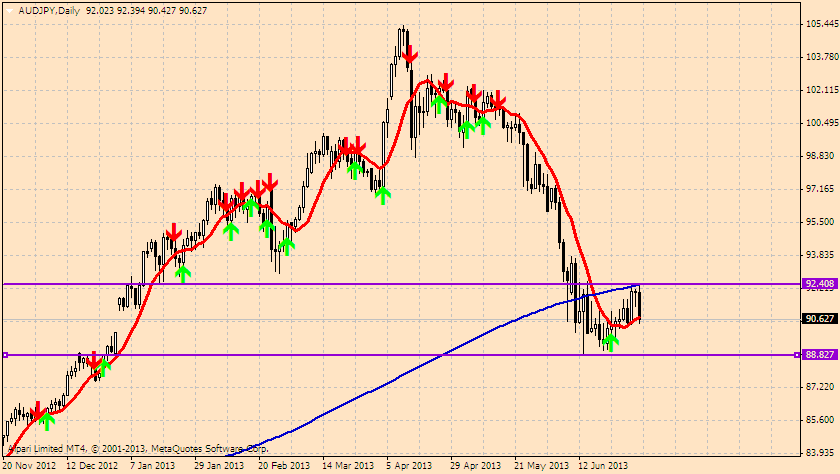Click the last candlestick at the chart's right edge
Image resolution: width=840 pixels, height=474 pixels.
[x=639, y=304]
